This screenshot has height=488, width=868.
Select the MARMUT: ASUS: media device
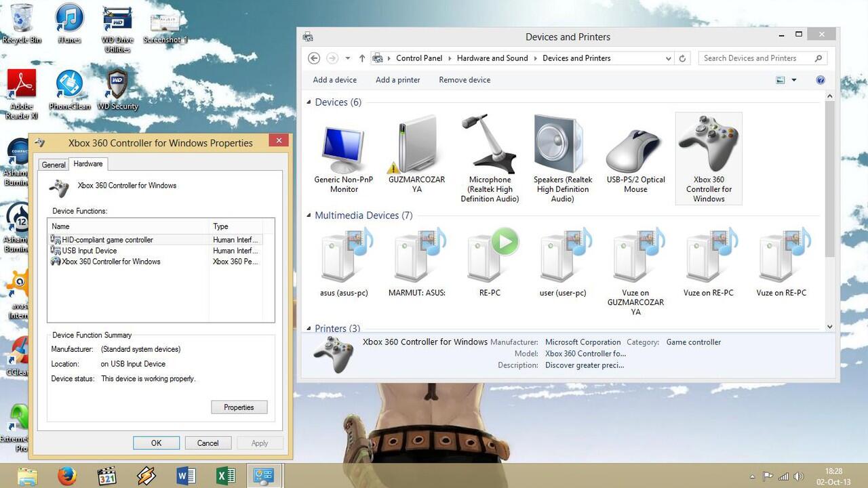click(x=417, y=263)
